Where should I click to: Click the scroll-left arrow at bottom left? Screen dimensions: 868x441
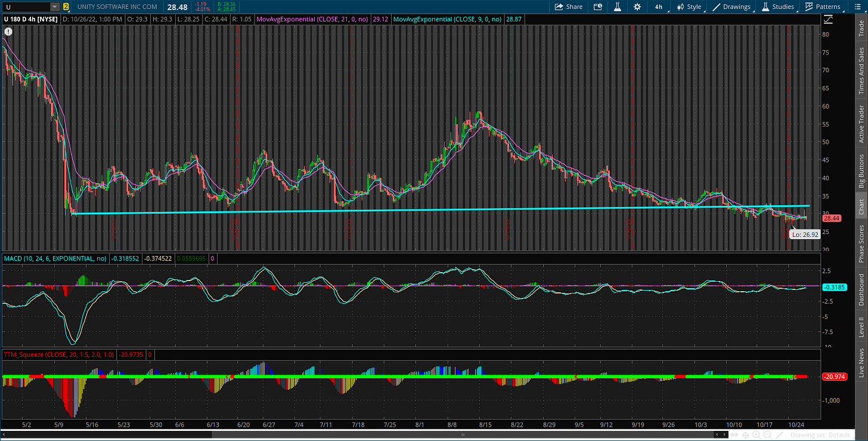tap(4, 434)
